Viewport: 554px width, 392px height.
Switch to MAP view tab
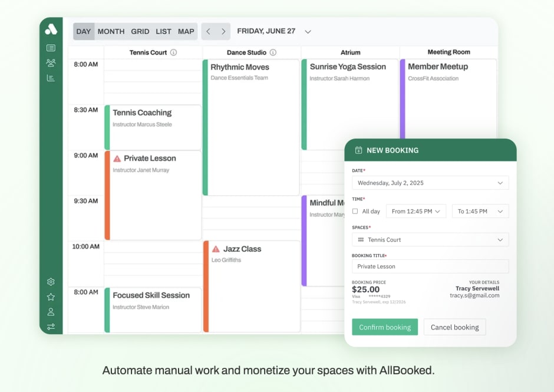point(186,31)
